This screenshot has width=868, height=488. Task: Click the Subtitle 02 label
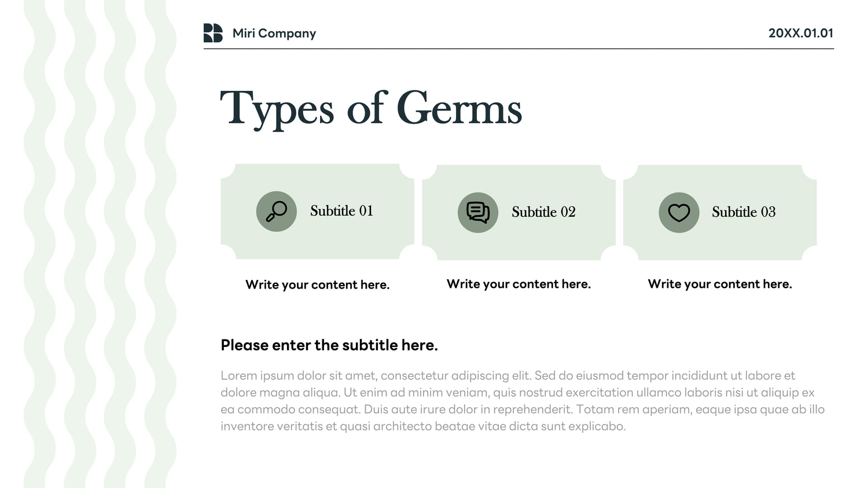(x=543, y=212)
